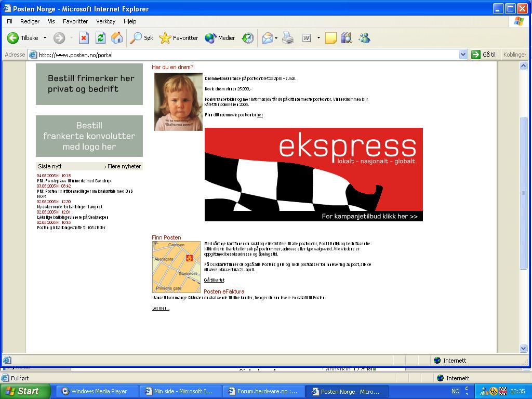Go to the Home page icon

117,37
